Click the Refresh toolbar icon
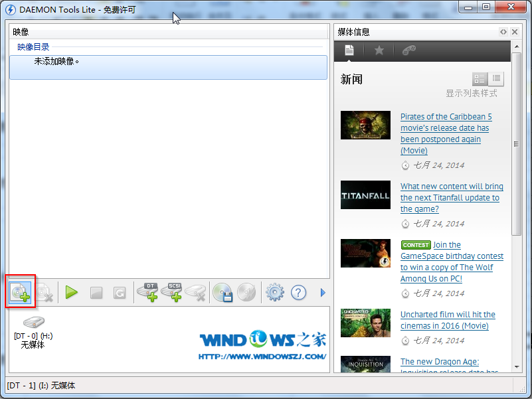 point(120,293)
